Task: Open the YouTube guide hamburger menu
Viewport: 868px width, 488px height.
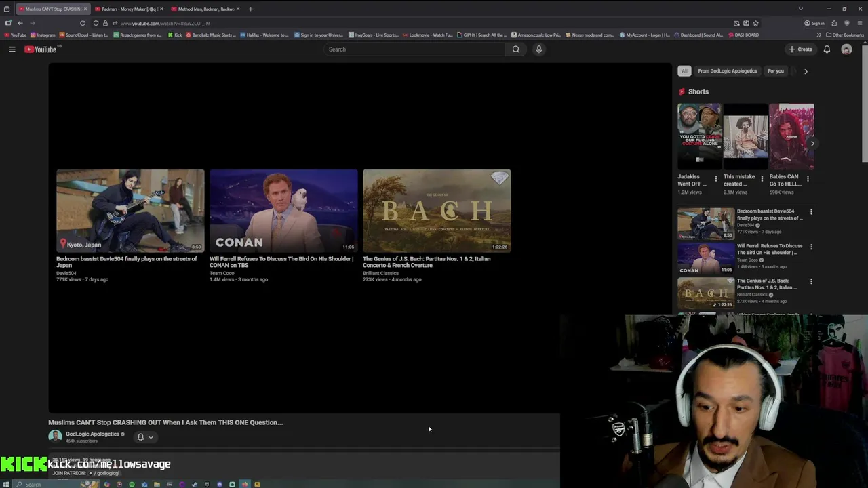Action: (12, 49)
